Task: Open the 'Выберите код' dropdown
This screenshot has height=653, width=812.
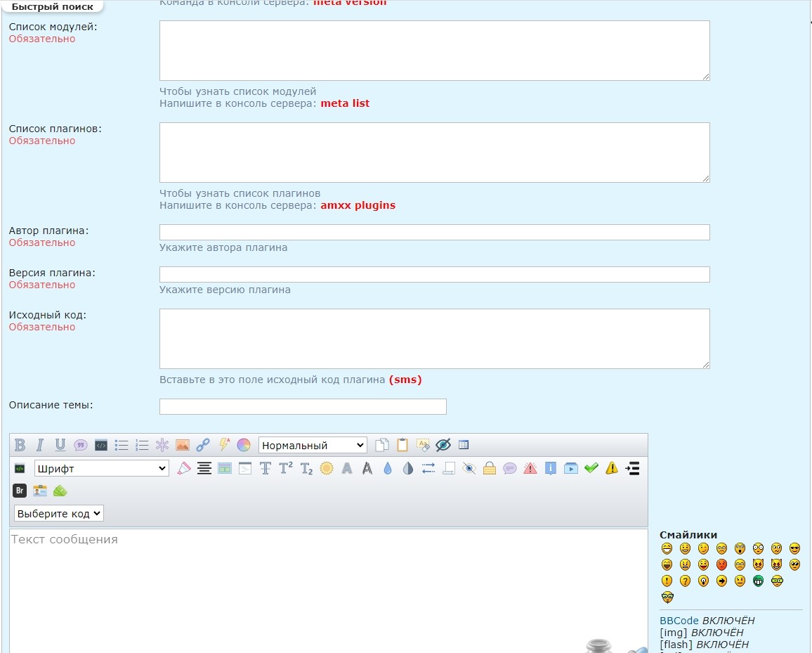Action: [x=59, y=513]
